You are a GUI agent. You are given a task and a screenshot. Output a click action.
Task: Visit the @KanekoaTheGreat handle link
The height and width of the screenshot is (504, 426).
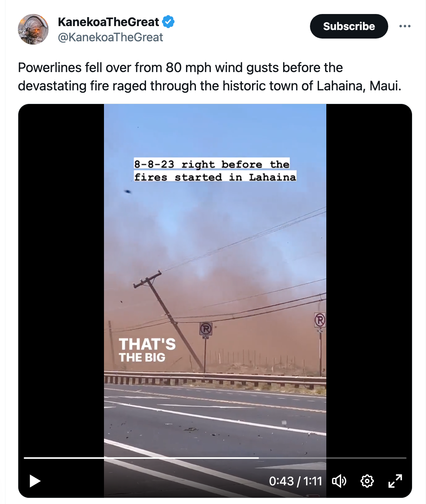pyautogui.click(x=110, y=37)
